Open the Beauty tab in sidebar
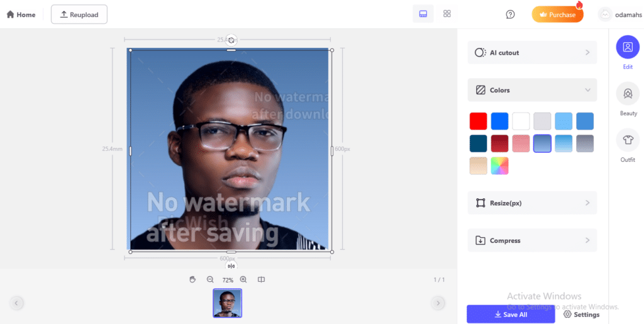This screenshot has width=644, height=324. [628, 99]
